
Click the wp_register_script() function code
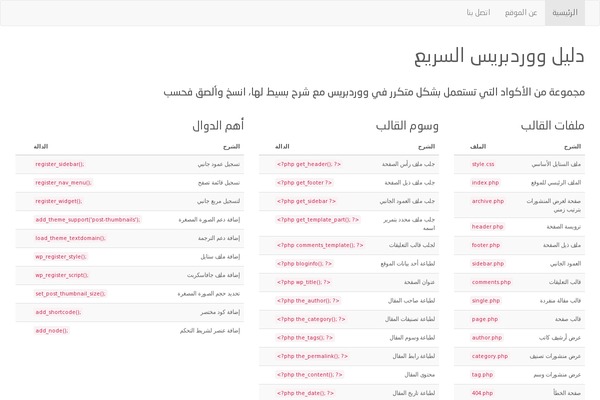coord(62,275)
